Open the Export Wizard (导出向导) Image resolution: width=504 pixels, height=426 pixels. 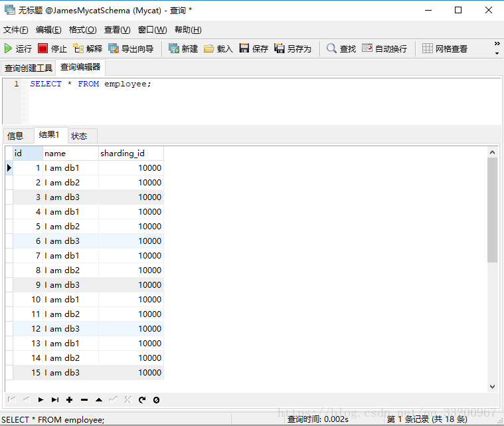pyautogui.click(x=114, y=49)
